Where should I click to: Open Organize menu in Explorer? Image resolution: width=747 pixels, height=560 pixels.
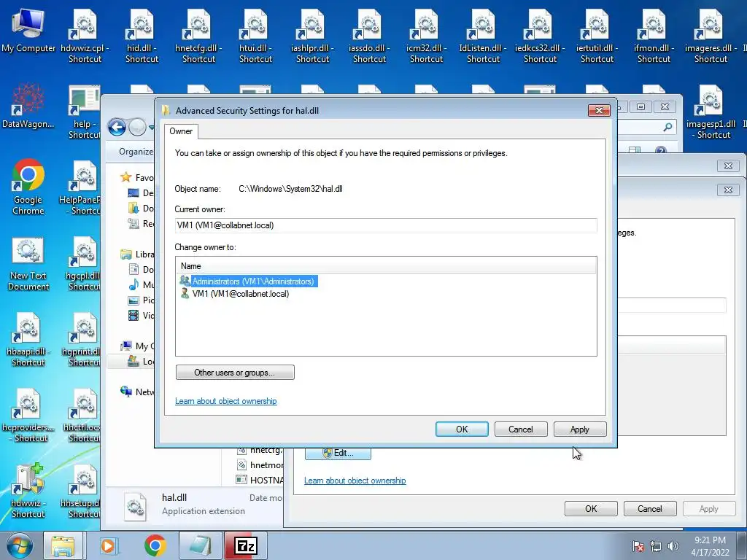136,152
